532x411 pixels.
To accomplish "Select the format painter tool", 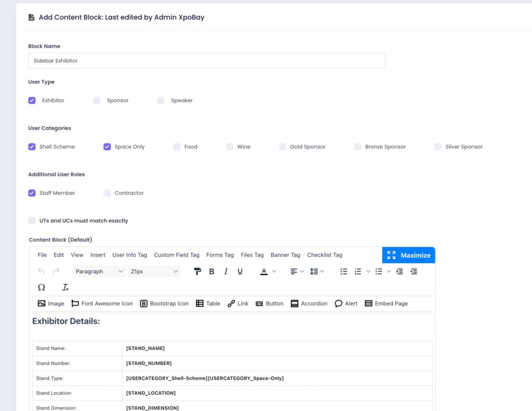I will coord(197,271).
